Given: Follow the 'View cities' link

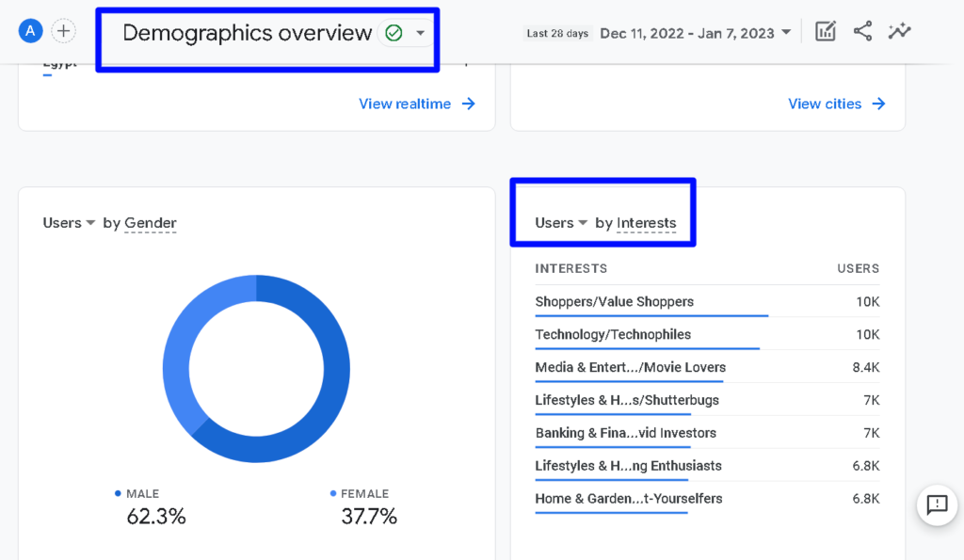Looking at the screenshot, I should 825,104.
